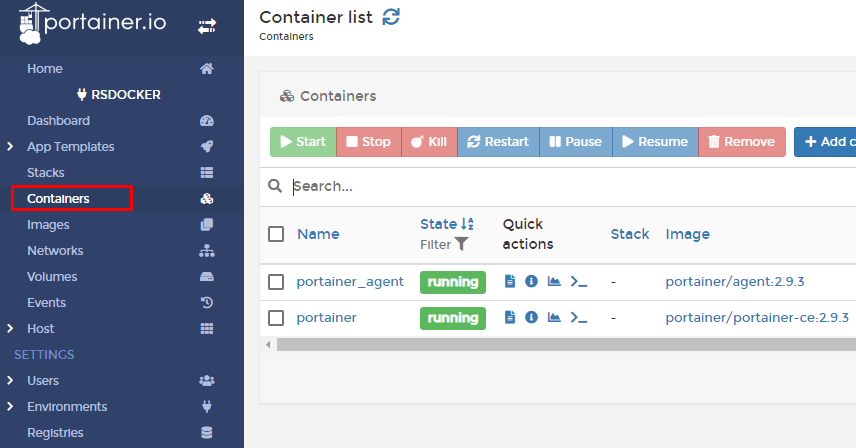Viewport: 856px width, 448px height.
Task: Open stats chart icon for portainer container
Action: tap(554, 318)
